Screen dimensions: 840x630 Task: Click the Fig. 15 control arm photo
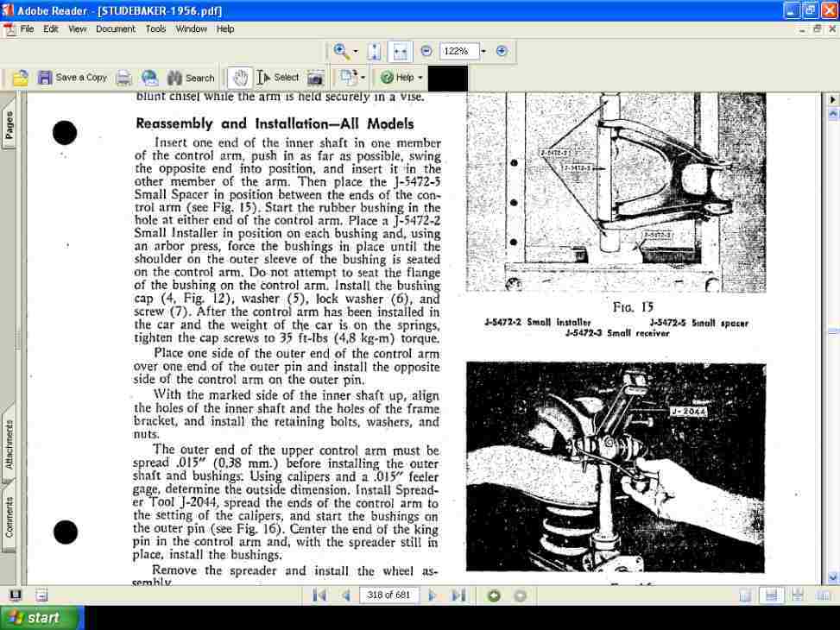[616, 192]
